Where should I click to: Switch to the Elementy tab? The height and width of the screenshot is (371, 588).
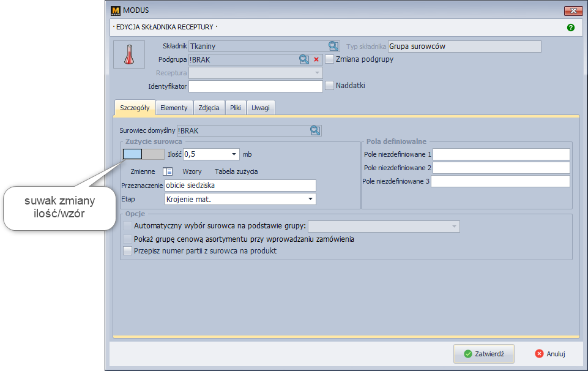point(174,108)
